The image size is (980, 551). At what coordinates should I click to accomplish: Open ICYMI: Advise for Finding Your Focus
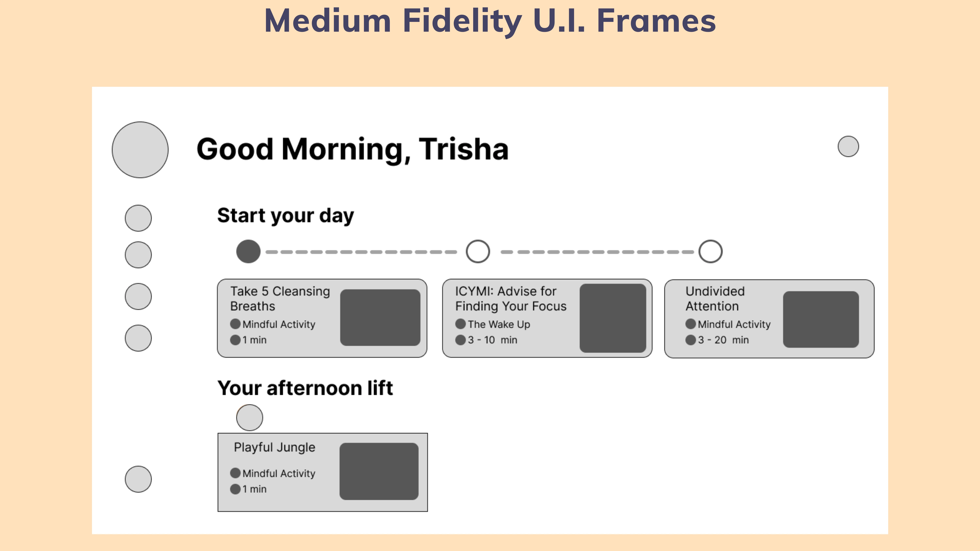[547, 318]
